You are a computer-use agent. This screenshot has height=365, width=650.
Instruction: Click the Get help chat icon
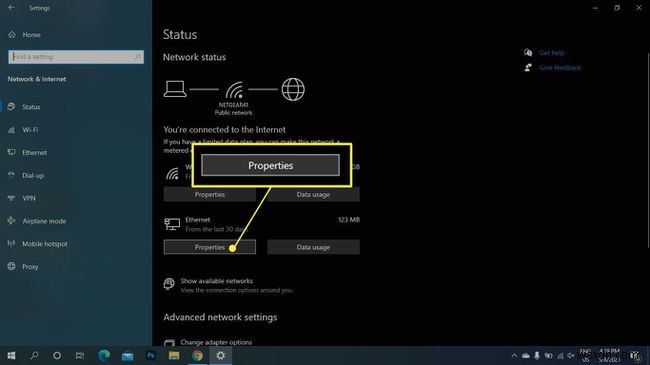pos(528,52)
